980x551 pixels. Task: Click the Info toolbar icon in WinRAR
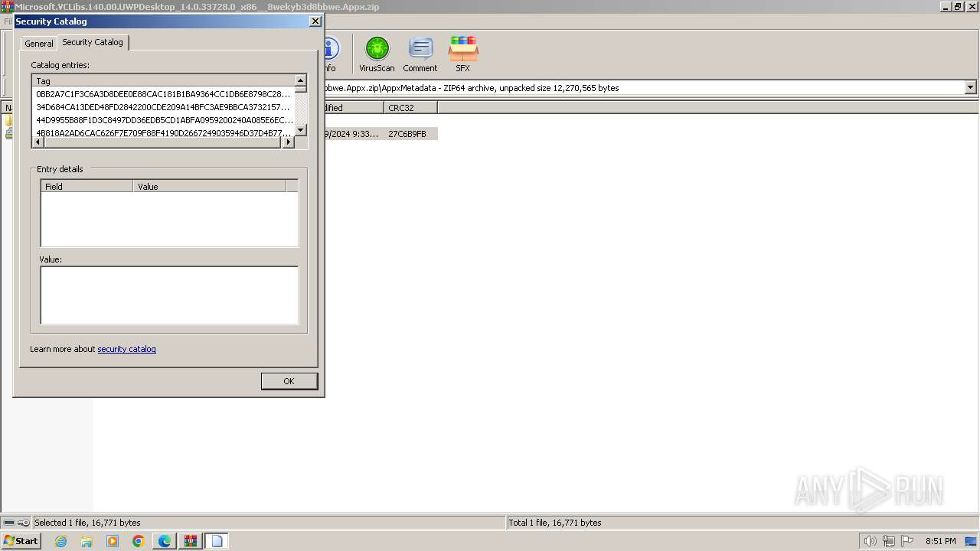pyautogui.click(x=331, y=54)
